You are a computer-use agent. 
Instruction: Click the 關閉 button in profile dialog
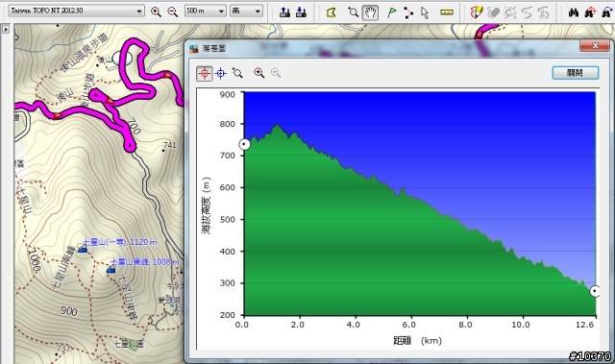pyautogui.click(x=575, y=73)
